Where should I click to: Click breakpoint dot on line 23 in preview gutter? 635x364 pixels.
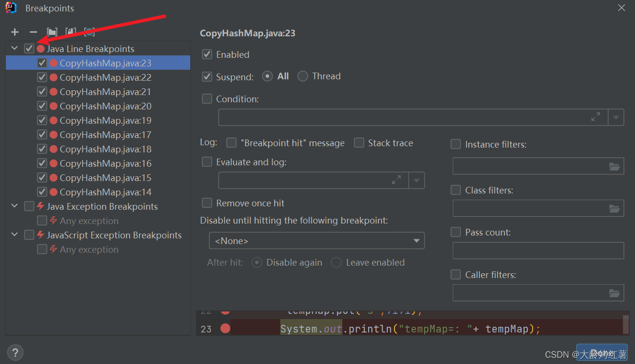(x=225, y=328)
